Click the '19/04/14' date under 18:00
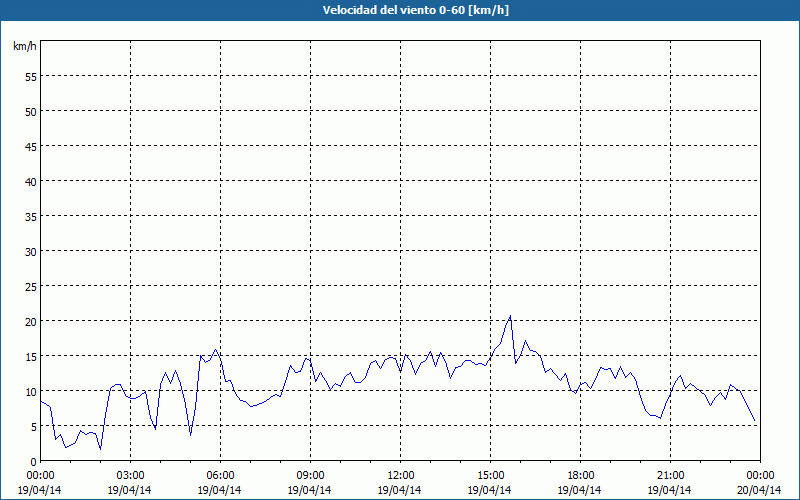Viewport: 800px width, 500px height. click(580, 490)
